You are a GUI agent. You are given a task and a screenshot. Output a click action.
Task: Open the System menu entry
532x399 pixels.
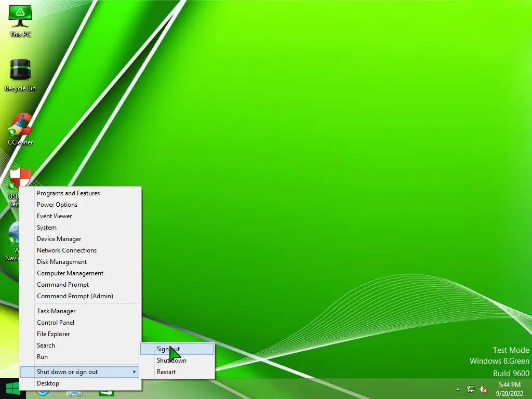click(81, 228)
